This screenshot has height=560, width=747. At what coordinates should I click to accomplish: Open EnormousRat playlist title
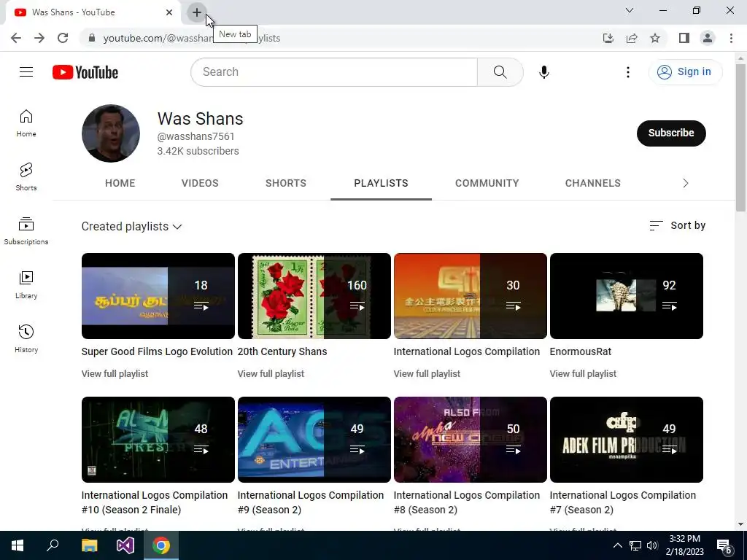tap(580, 351)
